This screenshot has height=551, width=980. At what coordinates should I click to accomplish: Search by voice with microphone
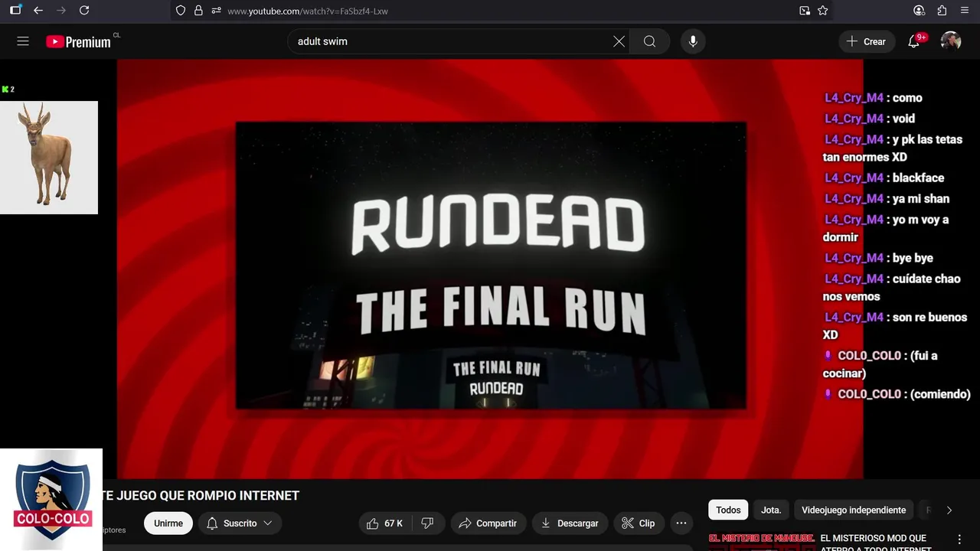[x=693, y=41]
